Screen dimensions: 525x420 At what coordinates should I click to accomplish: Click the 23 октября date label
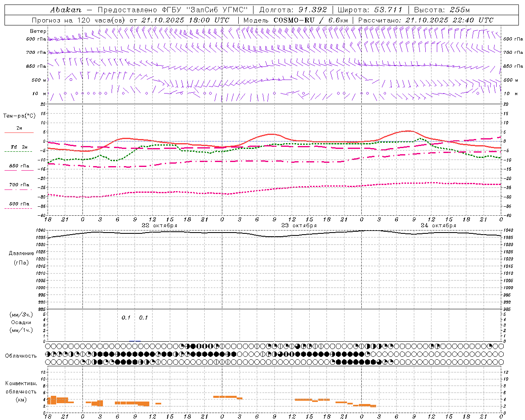pyautogui.click(x=299, y=226)
